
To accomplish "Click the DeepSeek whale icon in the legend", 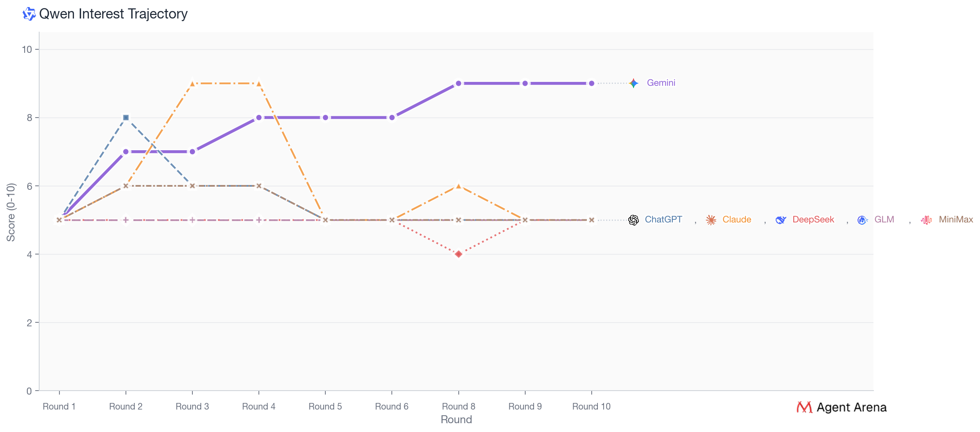I will [x=781, y=220].
